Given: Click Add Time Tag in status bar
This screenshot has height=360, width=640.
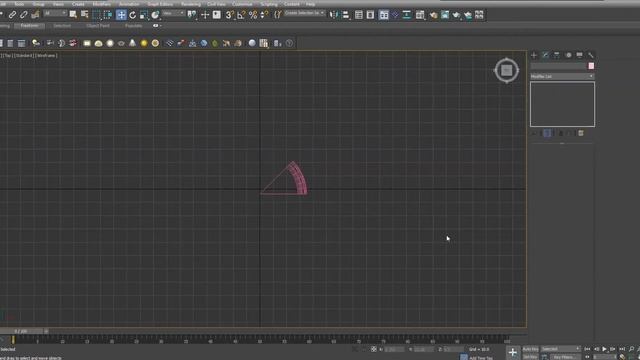Looking at the screenshot, I should (481, 358).
